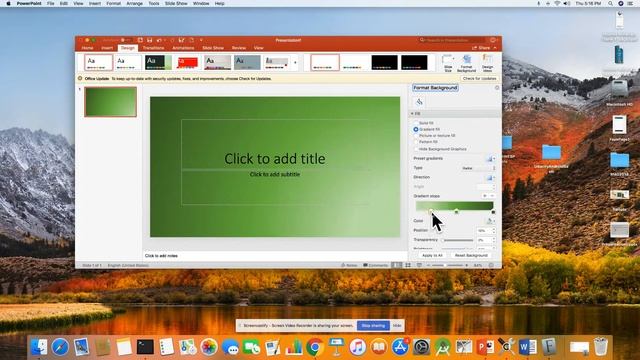Open Design Ideas in the ribbon
640x360 pixels.
(487, 63)
